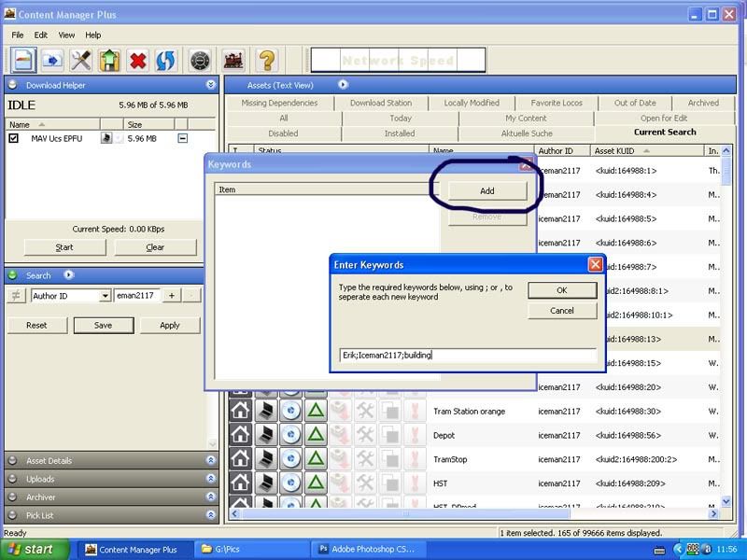The width and height of the screenshot is (747, 560).
Task: Open the Author ID search dropdown
Action: (106, 296)
